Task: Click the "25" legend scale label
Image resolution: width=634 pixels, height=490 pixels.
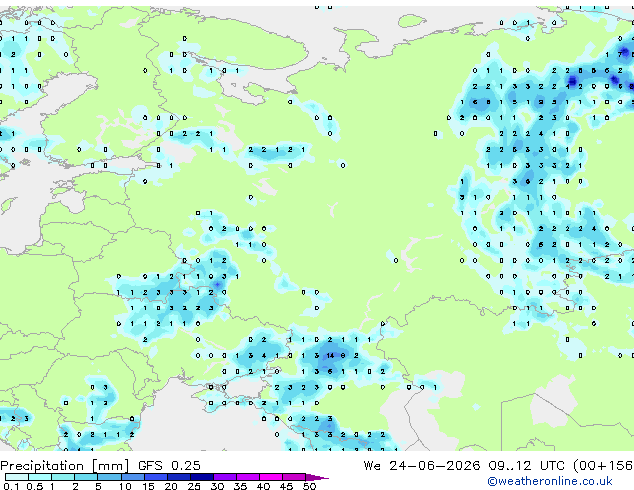Action: pyautogui.click(x=194, y=486)
